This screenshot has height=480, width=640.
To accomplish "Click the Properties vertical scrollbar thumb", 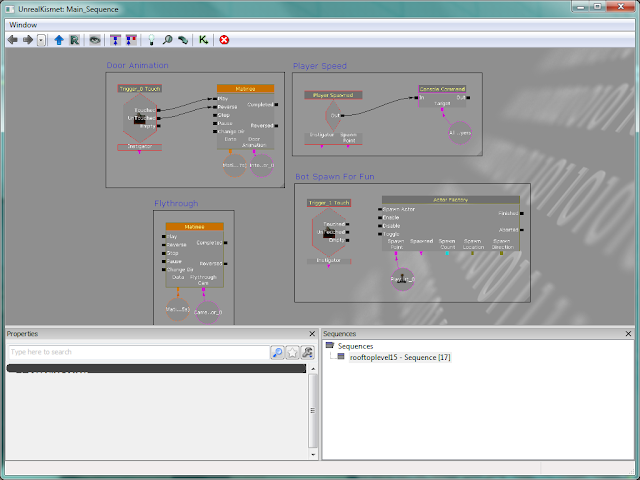I will point(313,410).
